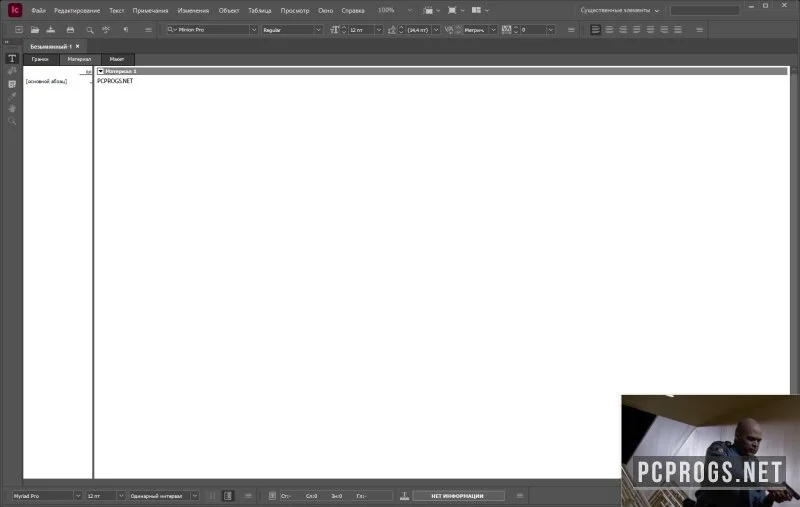Open the Файл menu
800x507 pixels.
pos(38,10)
